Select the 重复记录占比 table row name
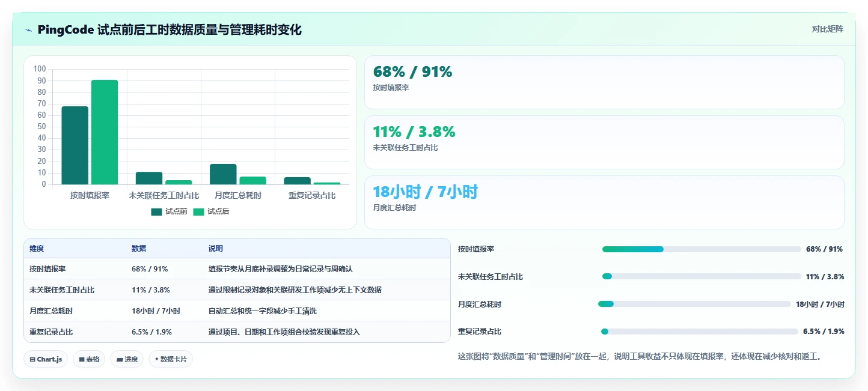This screenshot has width=868, height=391. (x=51, y=332)
